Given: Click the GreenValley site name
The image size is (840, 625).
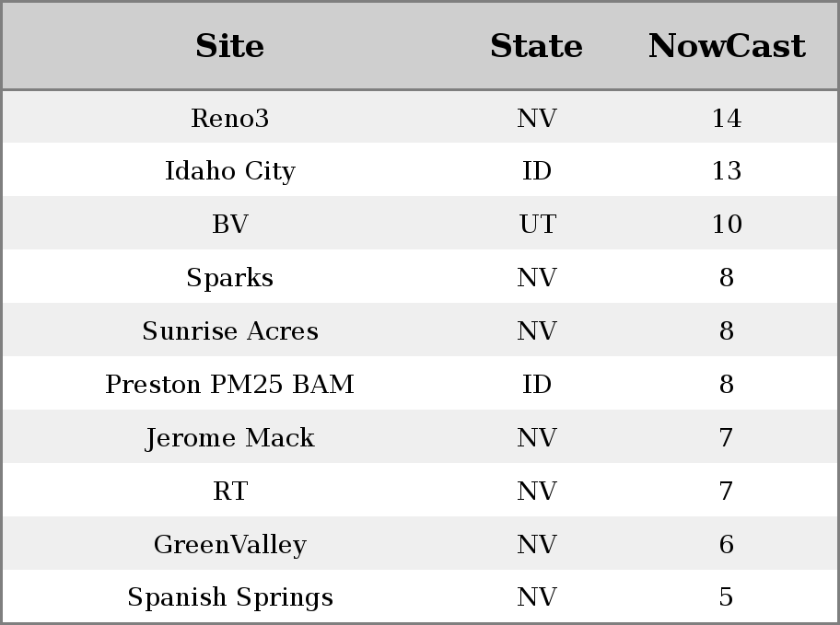Looking at the screenshot, I should [x=229, y=544].
